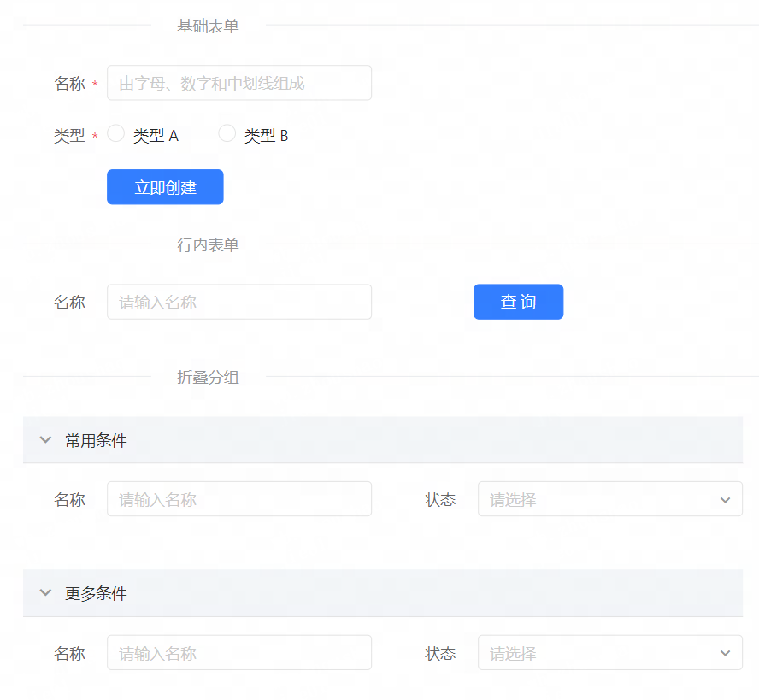The width and height of the screenshot is (759, 700).
Task: Click the collapse chevron icon before 常用条件
Action: point(45,439)
